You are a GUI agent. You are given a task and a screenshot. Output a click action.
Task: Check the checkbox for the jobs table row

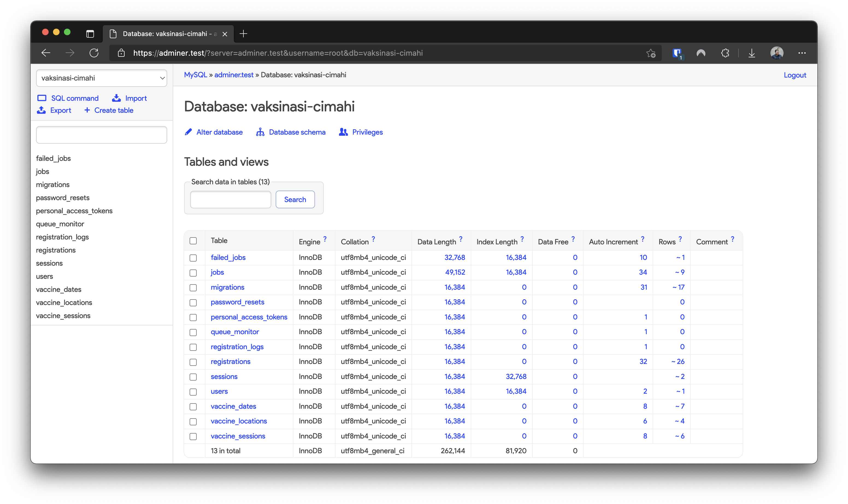(193, 273)
